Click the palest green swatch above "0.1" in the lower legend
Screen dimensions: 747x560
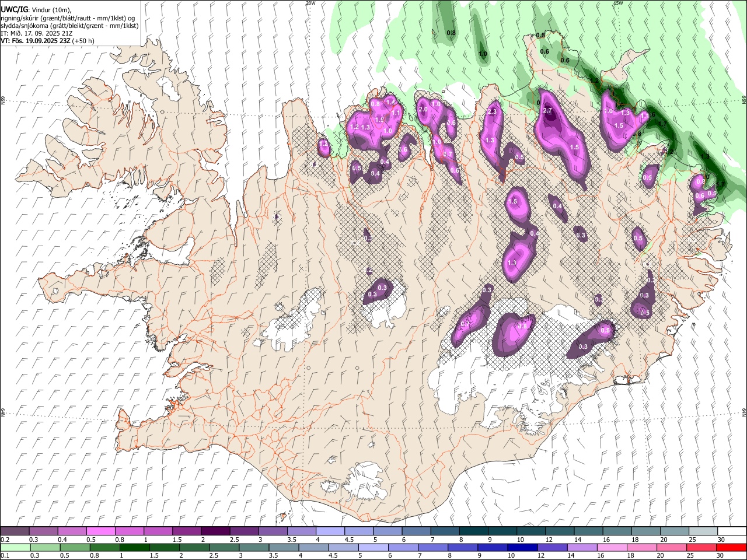[15, 547]
